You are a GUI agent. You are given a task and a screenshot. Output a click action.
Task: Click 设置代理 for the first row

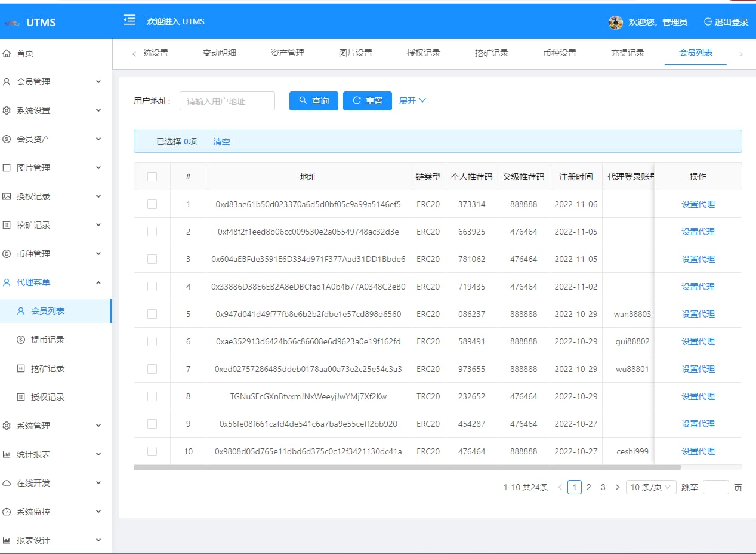coord(698,204)
